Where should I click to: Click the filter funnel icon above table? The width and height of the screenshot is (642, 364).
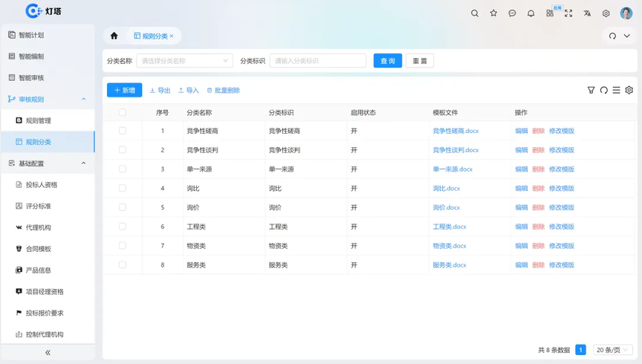pos(591,91)
